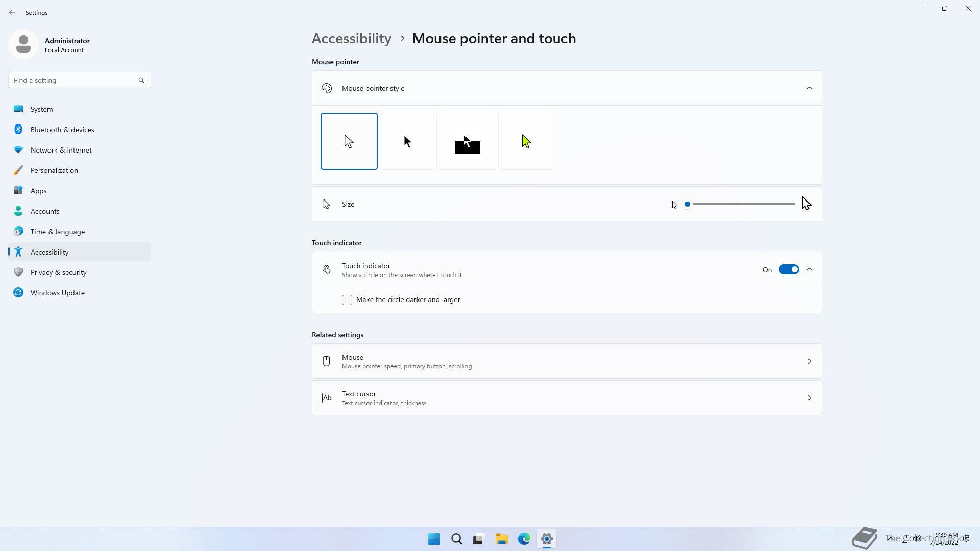The width and height of the screenshot is (980, 551).
Task: Open Bluetooth & devices settings
Action: click(x=62, y=130)
